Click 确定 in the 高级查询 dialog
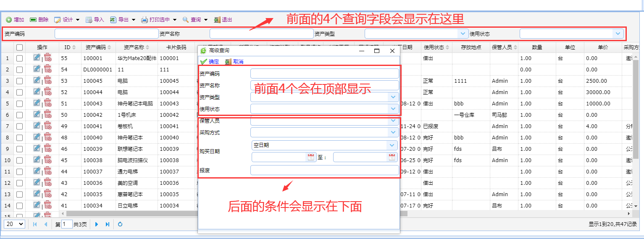The height and width of the screenshot is (239, 644). [x=210, y=61]
